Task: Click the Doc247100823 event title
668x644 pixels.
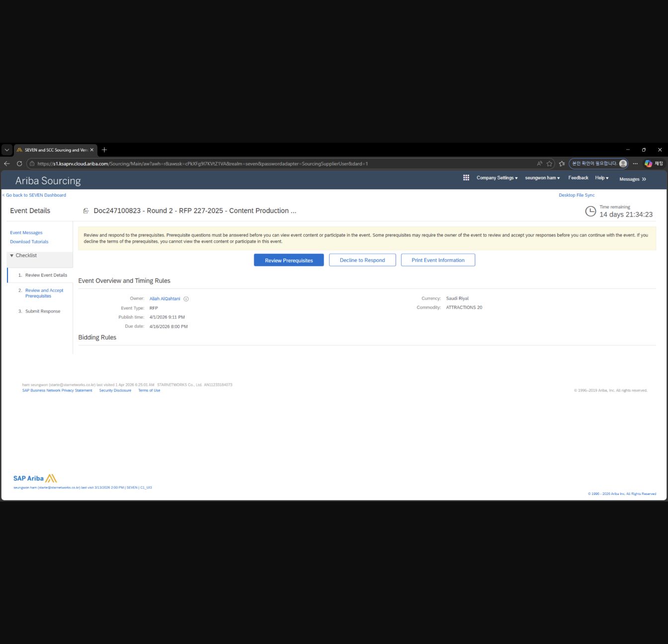Action: coord(195,211)
